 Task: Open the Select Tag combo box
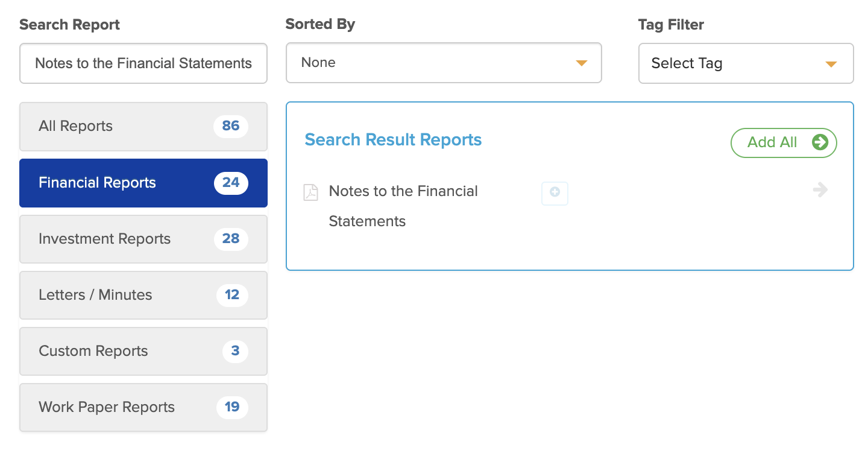point(746,63)
